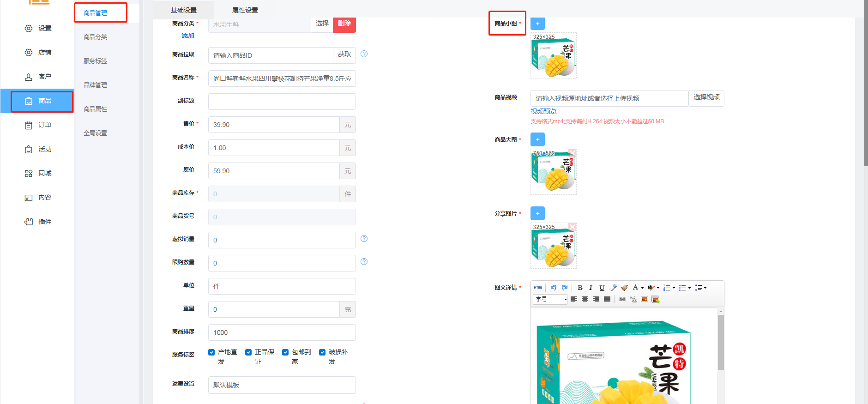
Task: Remove hyperlink with unlink icon
Action: 633,299
